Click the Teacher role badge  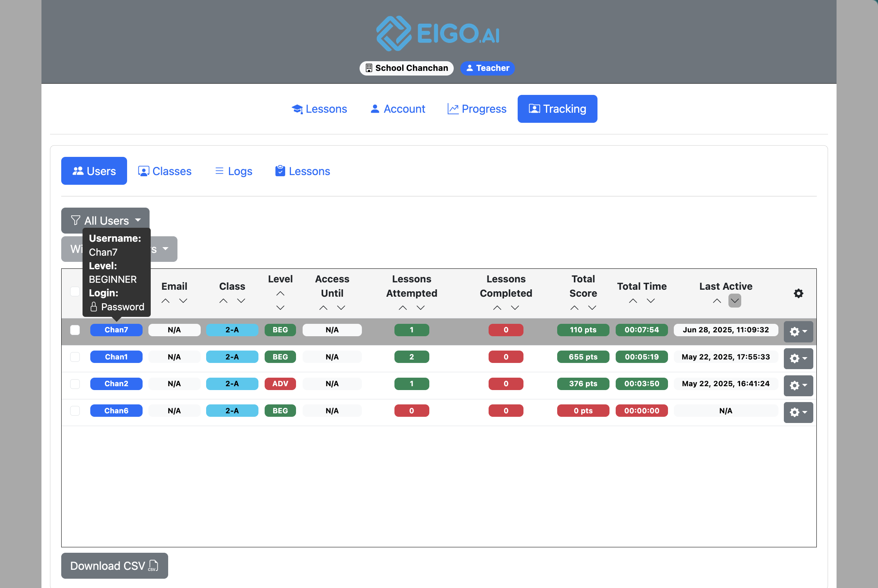[x=487, y=68]
